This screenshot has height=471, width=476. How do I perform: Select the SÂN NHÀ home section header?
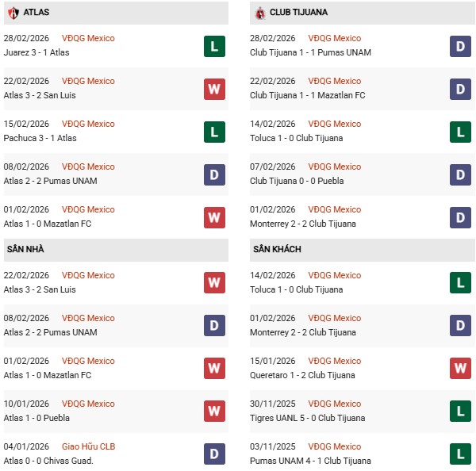24,249
